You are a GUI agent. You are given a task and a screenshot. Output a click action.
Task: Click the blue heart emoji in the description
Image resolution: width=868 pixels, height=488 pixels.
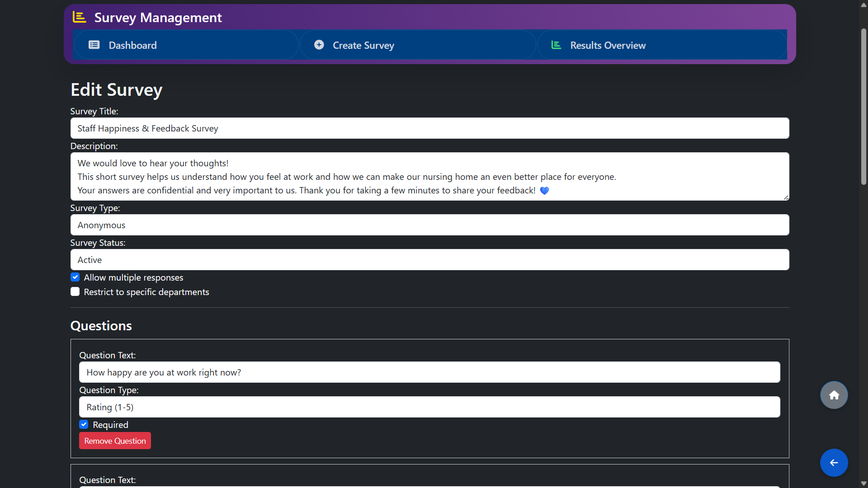[544, 190]
